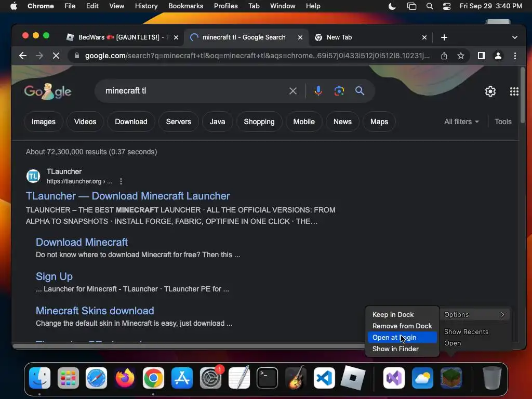Switch to the BedWars tab
Image resolution: width=532 pixels, height=399 pixels.
121,37
